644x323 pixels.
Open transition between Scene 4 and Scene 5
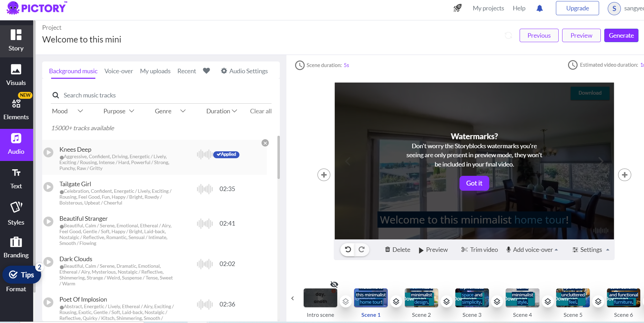(548, 302)
